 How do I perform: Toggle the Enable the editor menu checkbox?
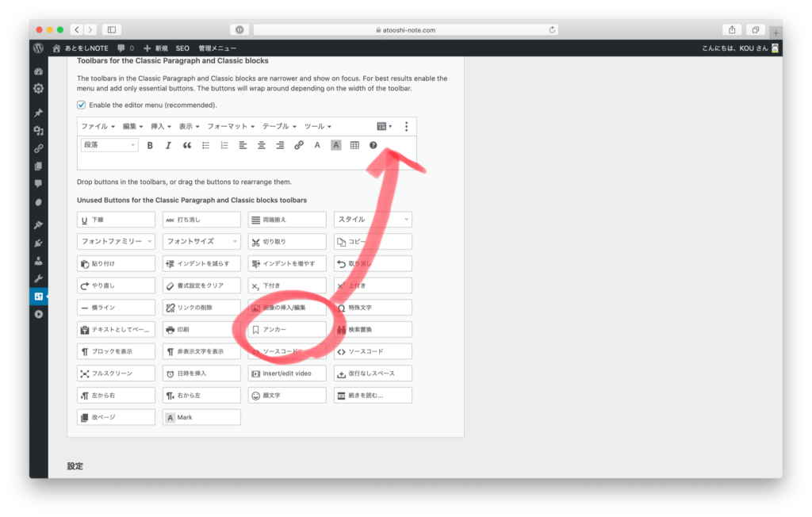click(x=81, y=105)
